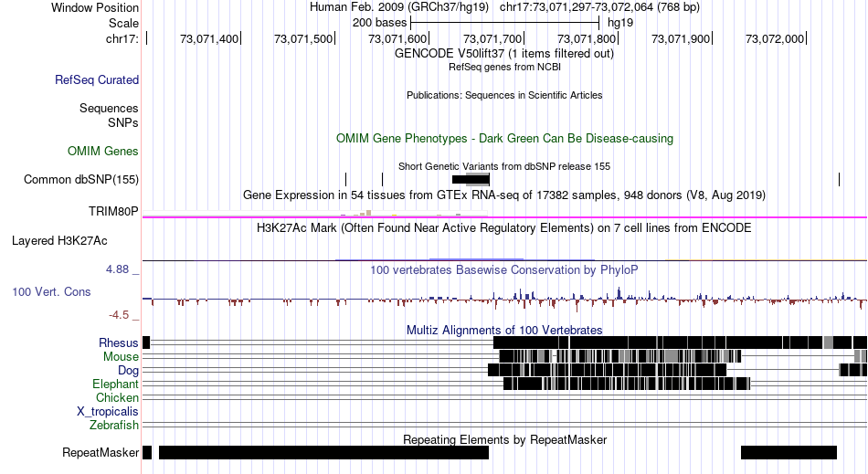Screen dimensions: 868x474
Task: Click the Scale label
Action: tap(123, 23)
